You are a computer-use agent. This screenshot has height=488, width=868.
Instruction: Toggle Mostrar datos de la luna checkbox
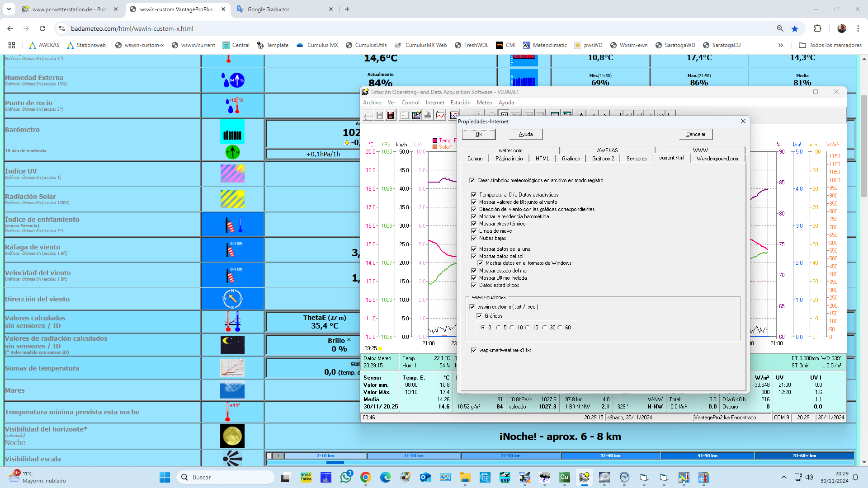(x=474, y=249)
